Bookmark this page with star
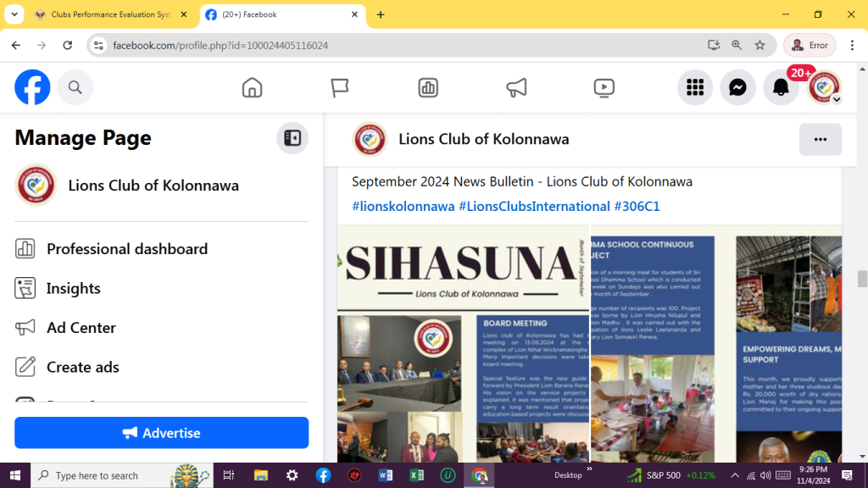The image size is (868, 488). coord(759,46)
